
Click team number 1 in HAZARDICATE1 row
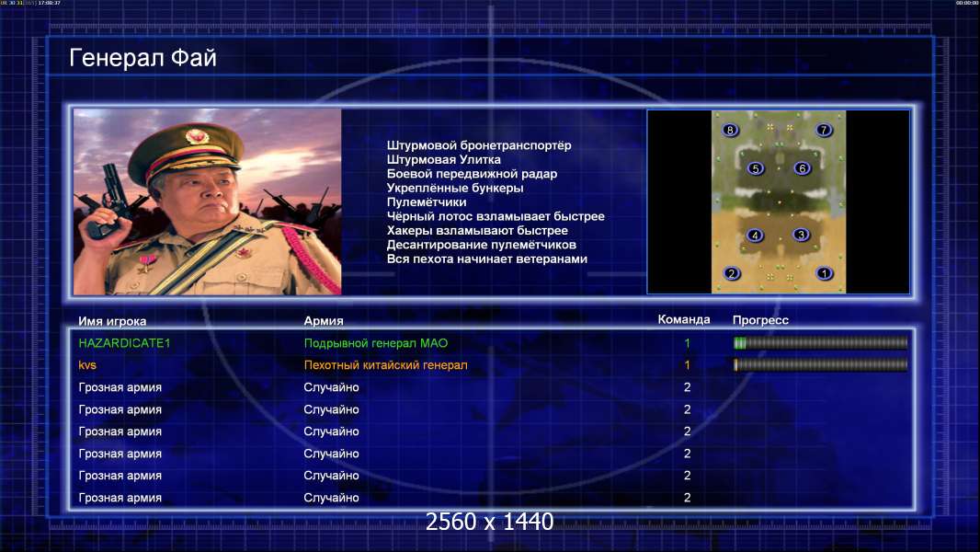click(x=687, y=342)
